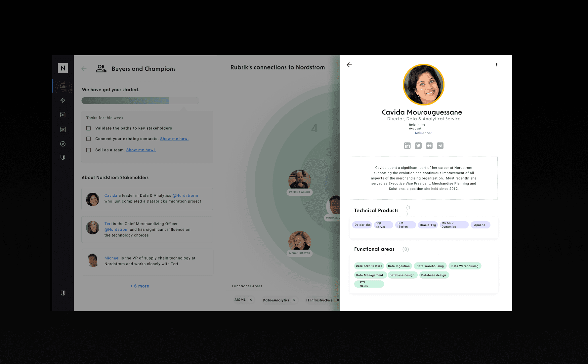This screenshot has width=588, height=364.
Task: Show '+ 6 more' stakeholders
Action: click(x=140, y=286)
